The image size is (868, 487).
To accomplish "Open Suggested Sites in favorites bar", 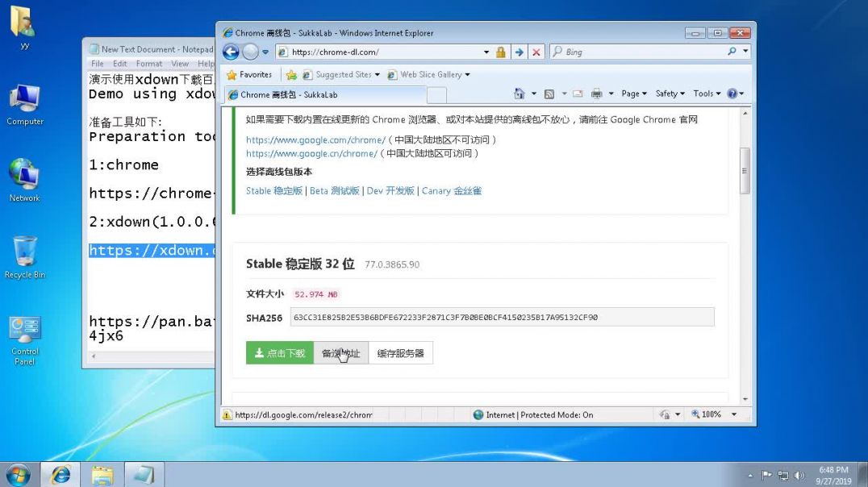I will pyautogui.click(x=341, y=75).
